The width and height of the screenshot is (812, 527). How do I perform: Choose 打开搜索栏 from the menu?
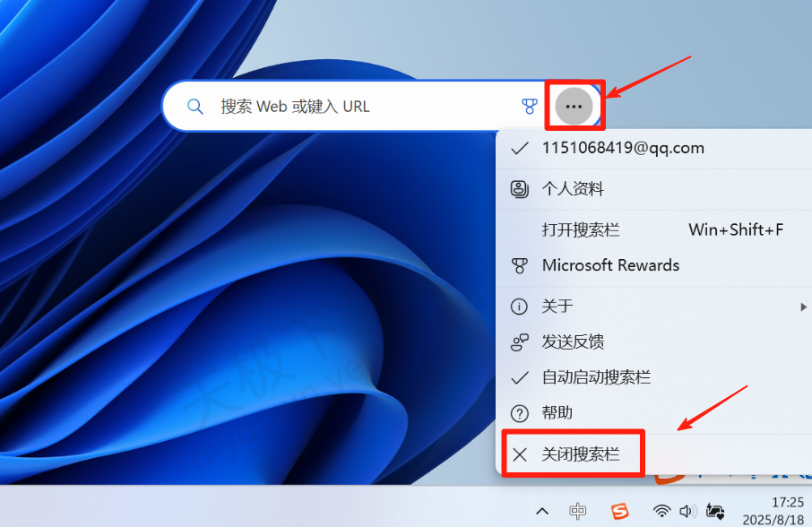581,229
